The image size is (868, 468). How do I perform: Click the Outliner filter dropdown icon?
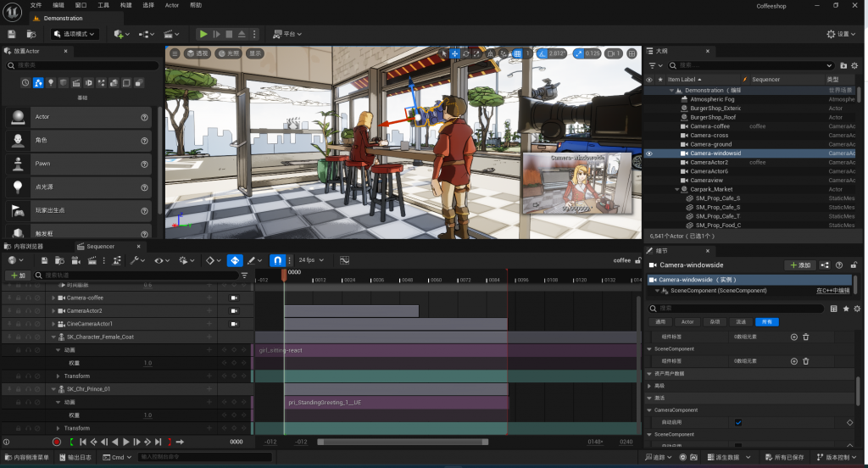point(654,65)
